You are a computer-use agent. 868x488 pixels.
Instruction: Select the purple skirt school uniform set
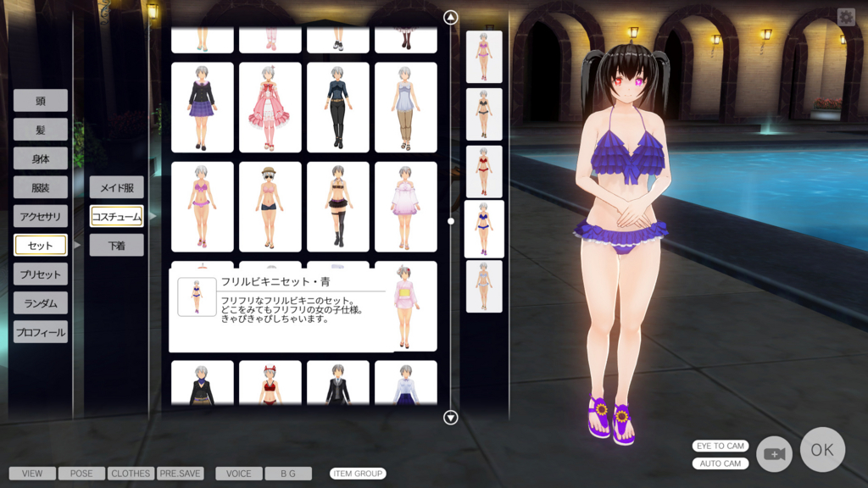(203, 108)
